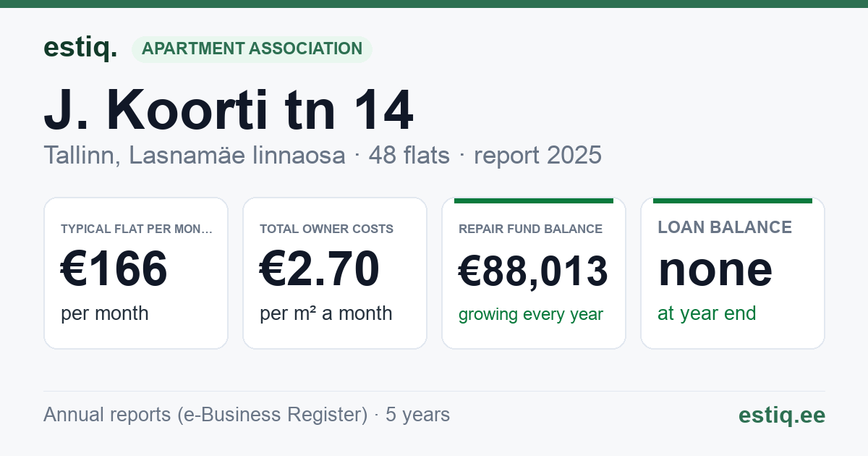This screenshot has height=456, width=868.
Task: Click the J. Koorti tn 14 heading
Action: [x=229, y=111]
